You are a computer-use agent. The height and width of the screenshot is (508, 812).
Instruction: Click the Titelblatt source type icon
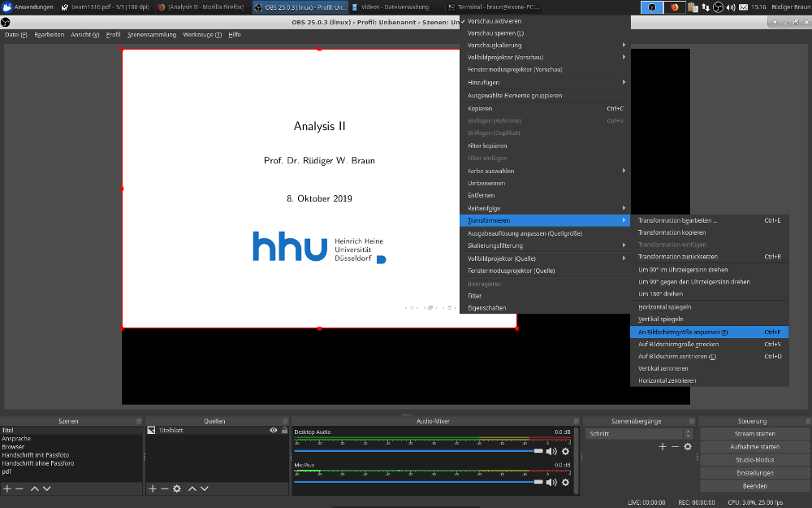tap(151, 430)
